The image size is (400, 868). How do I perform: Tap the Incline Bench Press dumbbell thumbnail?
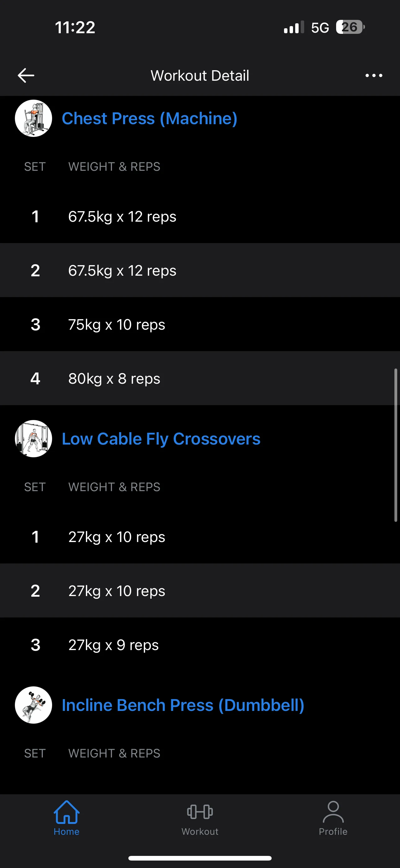pyautogui.click(x=33, y=705)
